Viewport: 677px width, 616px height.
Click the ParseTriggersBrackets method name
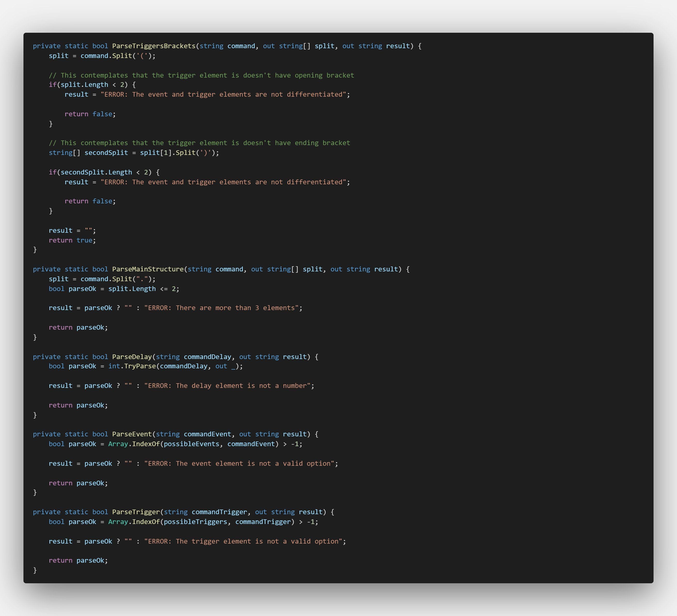pos(153,46)
